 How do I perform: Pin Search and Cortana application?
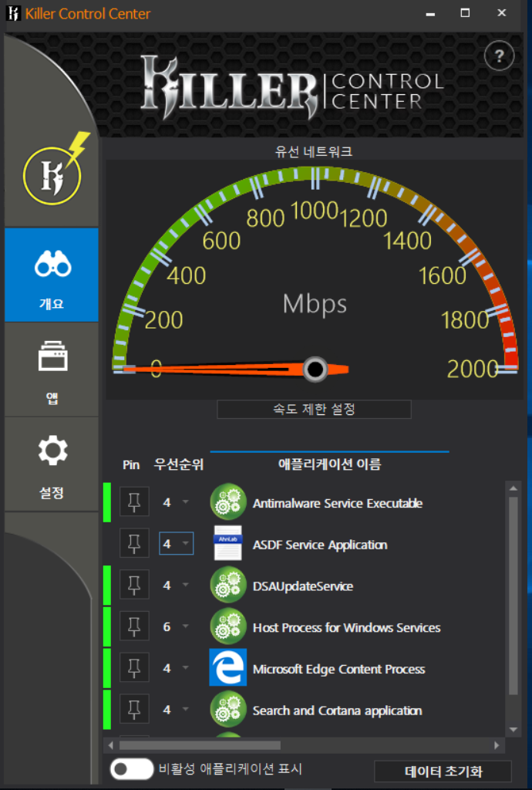tap(134, 709)
